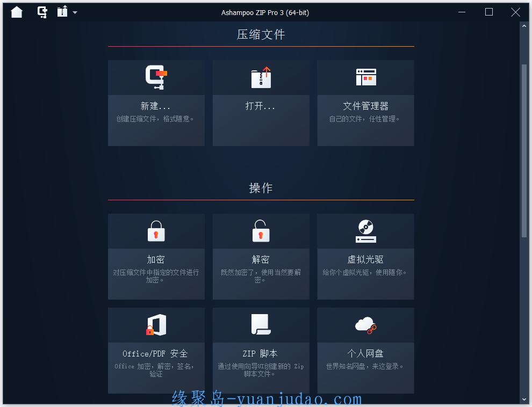Click the 打开 archive folder icon
This screenshot has height=407, width=532.
[261, 77]
